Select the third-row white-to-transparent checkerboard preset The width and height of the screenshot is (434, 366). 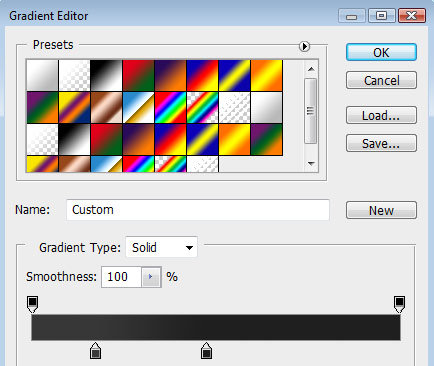tap(42, 140)
